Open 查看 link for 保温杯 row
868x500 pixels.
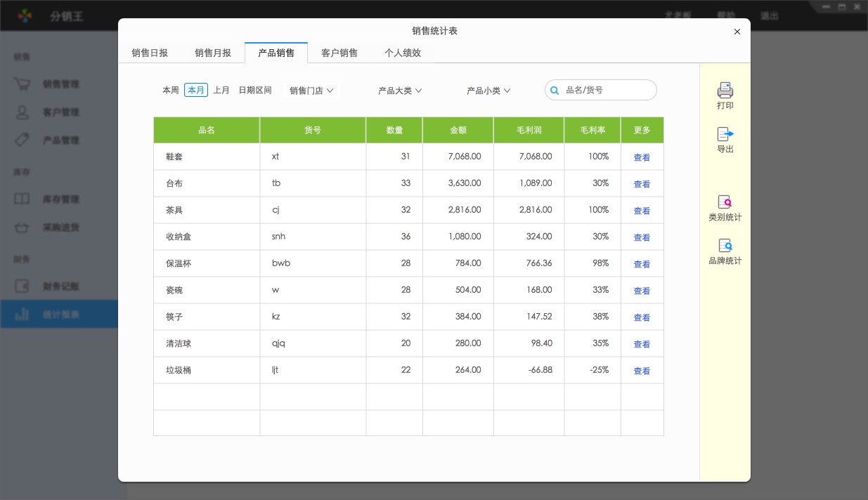642,264
